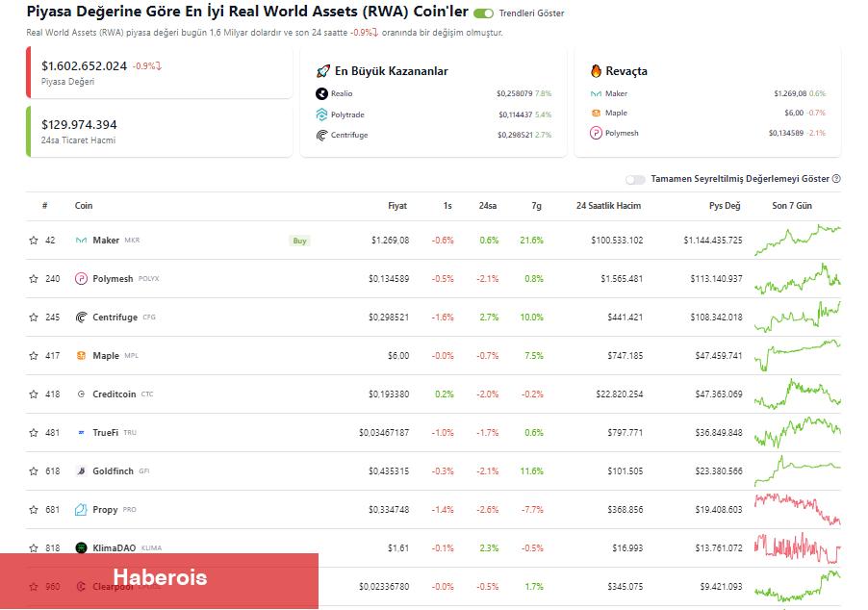868x610 pixels.
Task: Click the TrueFi logo in table row
Action: (x=81, y=433)
